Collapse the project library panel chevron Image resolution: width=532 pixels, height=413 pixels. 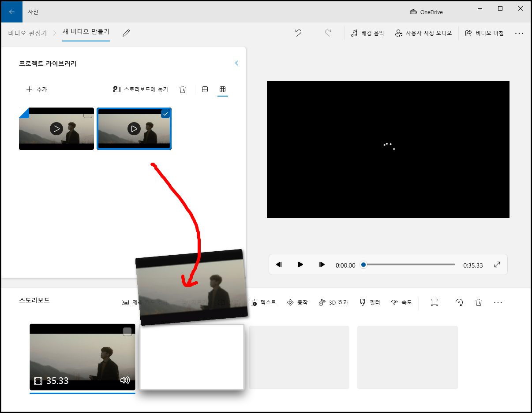(236, 63)
